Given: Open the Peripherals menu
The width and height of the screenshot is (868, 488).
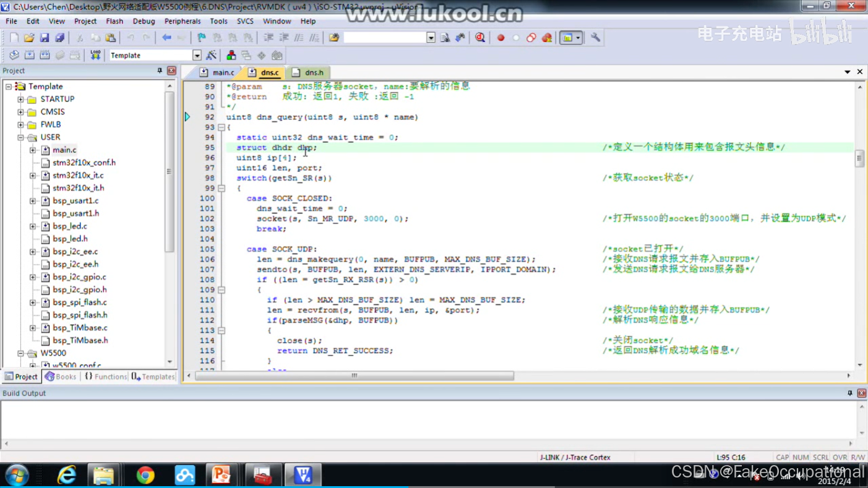Looking at the screenshot, I should pyautogui.click(x=183, y=21).
